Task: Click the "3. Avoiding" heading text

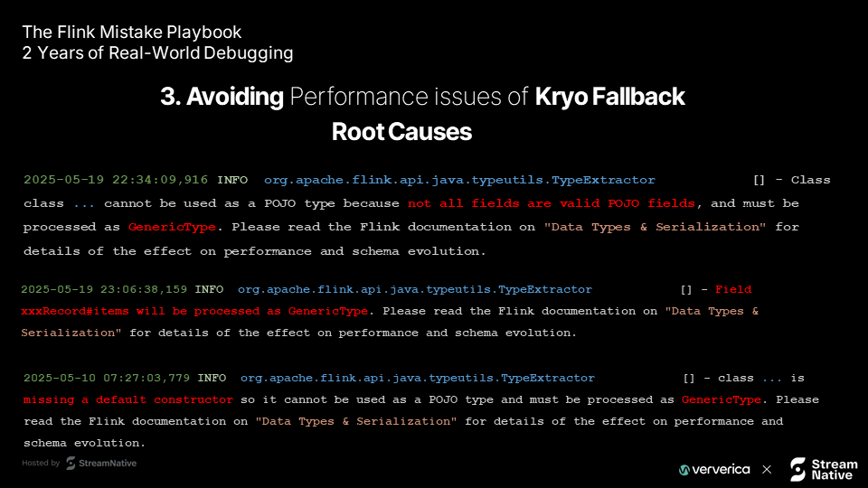Action: 222,97
